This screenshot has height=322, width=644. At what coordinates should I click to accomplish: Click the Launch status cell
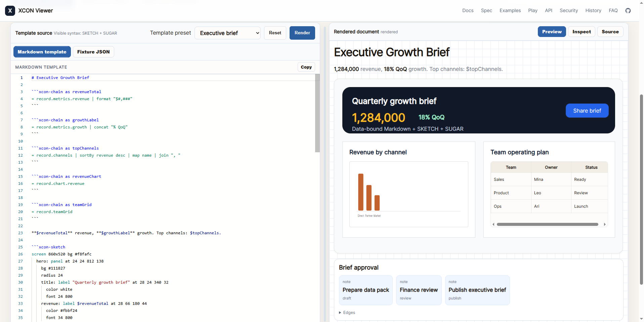coord(590,206)
